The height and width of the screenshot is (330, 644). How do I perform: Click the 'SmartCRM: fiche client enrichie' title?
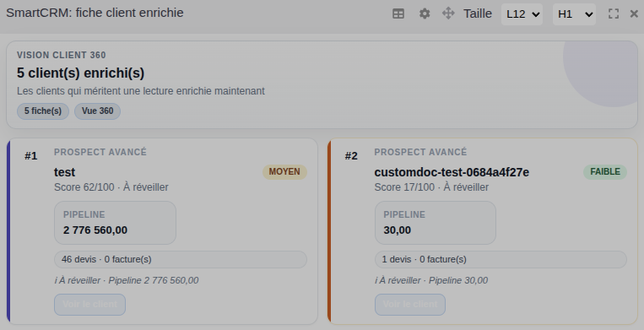pos(95,13)
